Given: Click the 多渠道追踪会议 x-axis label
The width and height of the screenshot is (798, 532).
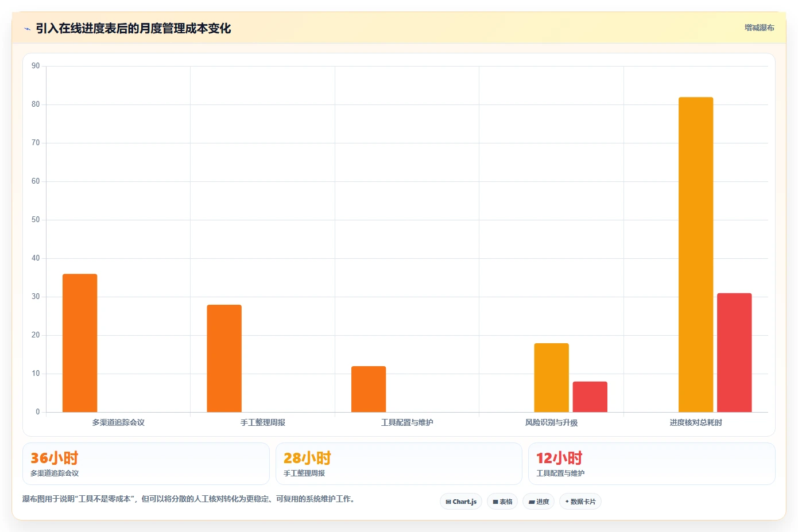Looking at the screenshot, I should (x=118, y=422).
